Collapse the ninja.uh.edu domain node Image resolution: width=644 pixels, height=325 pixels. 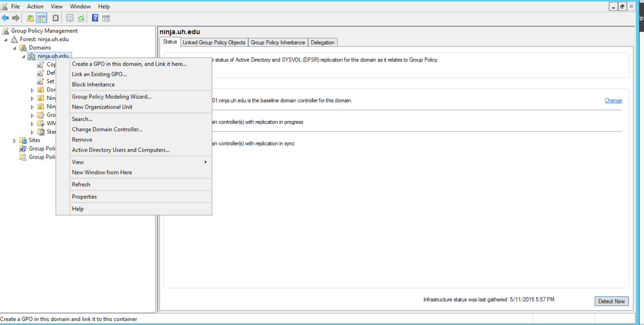[23, 57]
